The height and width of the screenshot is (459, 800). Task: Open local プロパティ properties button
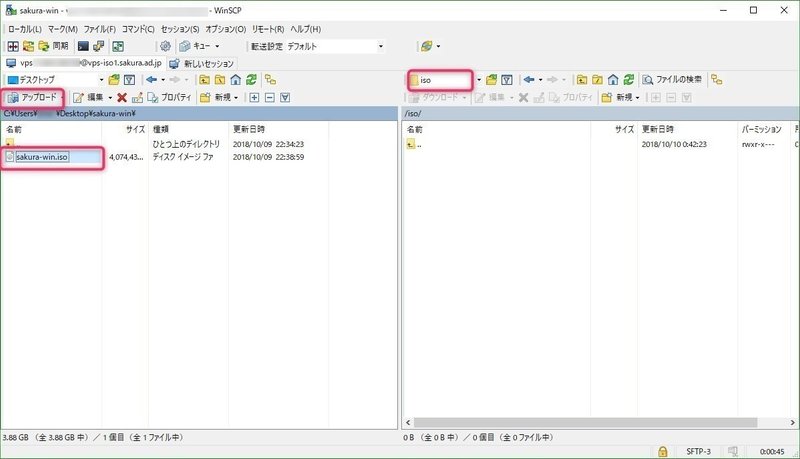[x=169, y=97]
